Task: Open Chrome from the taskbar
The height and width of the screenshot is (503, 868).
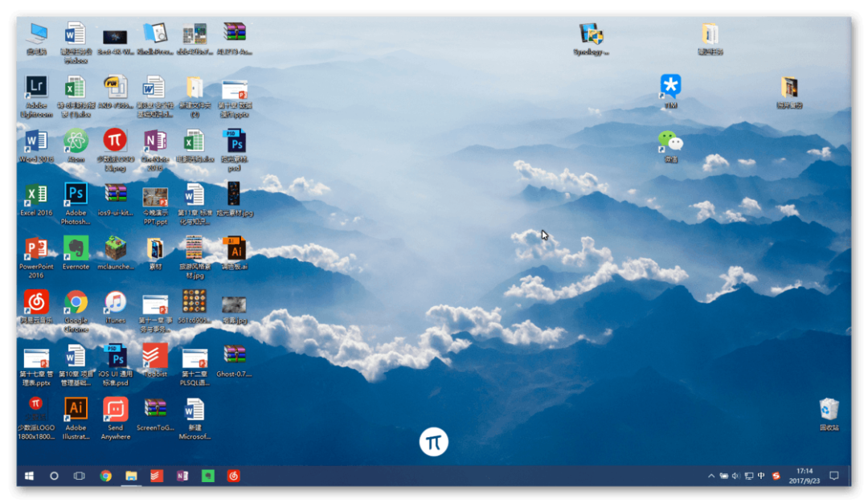Action: 105,476
